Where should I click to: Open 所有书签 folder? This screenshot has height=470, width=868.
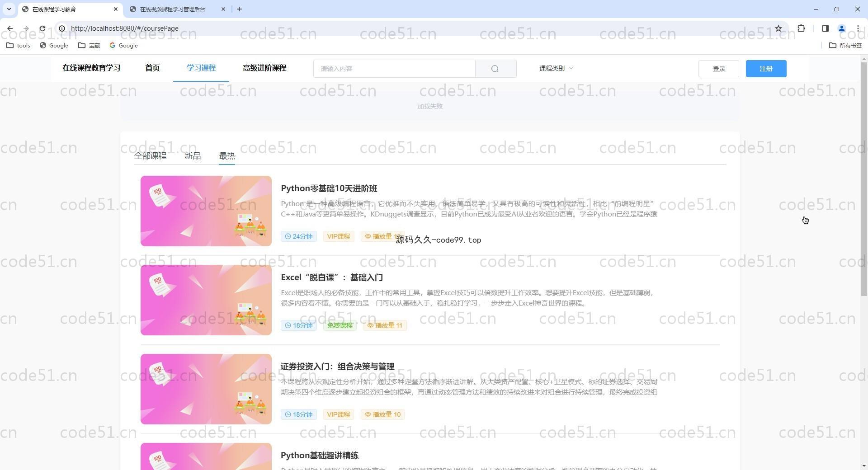pos(845,45)
